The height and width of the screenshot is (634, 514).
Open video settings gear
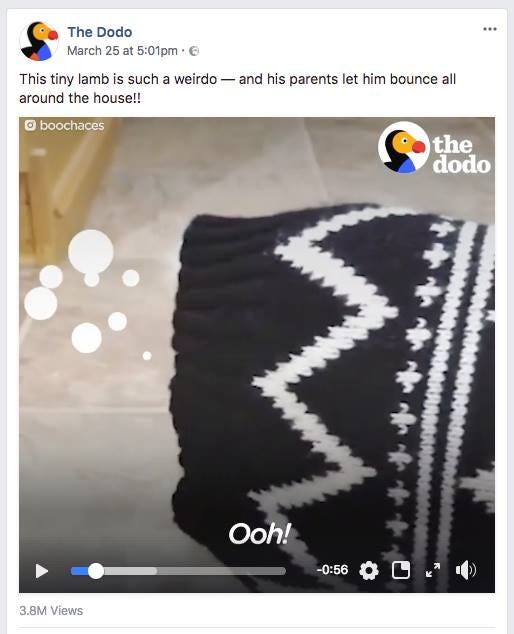(x=369, y=571)
